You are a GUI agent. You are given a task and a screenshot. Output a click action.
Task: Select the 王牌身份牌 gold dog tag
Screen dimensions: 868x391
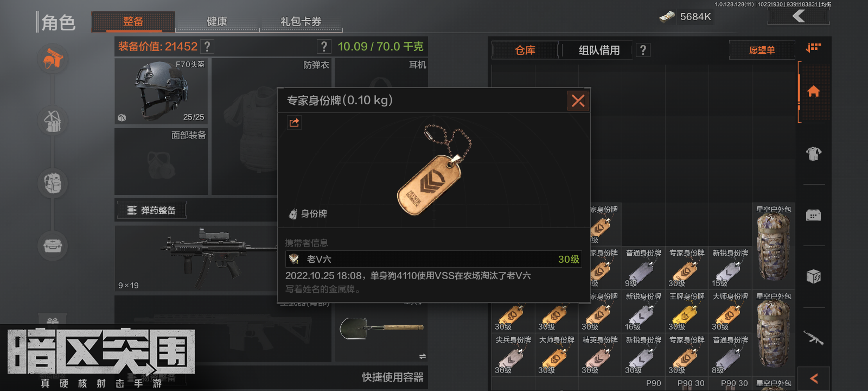coord(687,311)
